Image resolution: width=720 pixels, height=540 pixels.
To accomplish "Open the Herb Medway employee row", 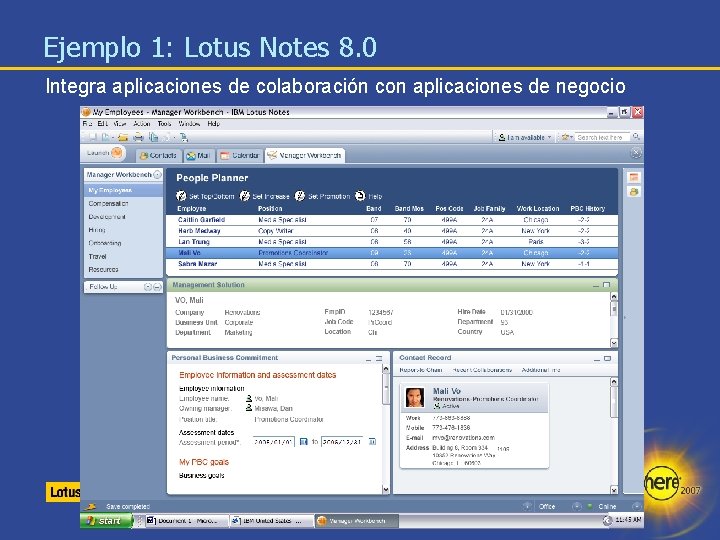I will tap(392, 231).
